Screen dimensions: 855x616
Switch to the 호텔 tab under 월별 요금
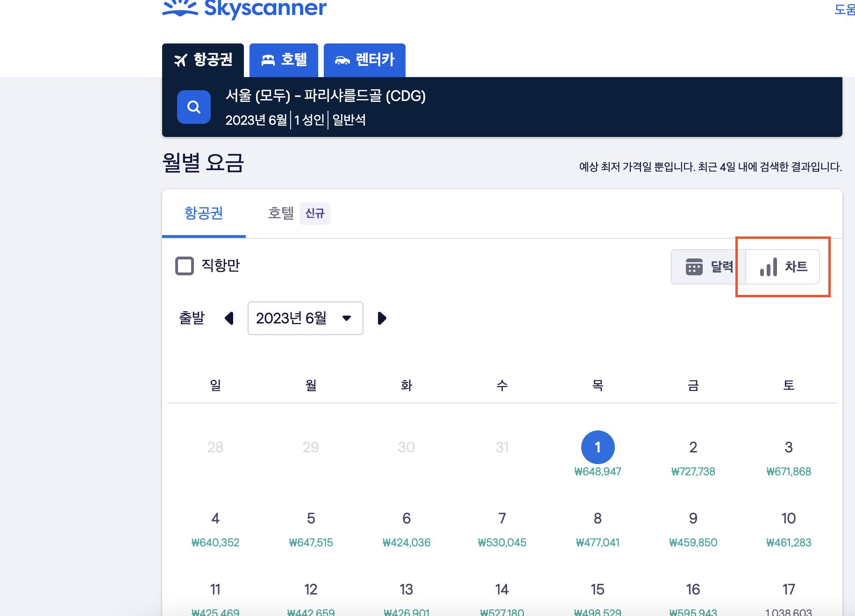click(281, 214)
